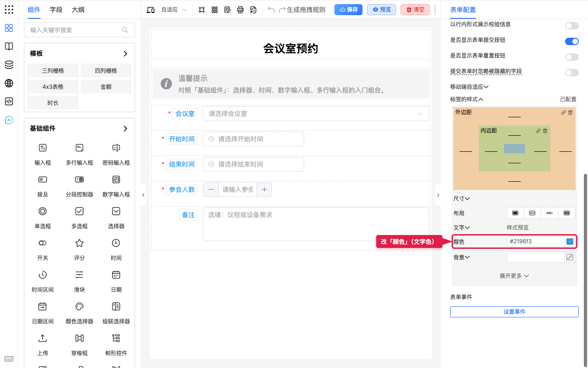This screenshot has height=368, width=588.
Task: Select the 组件 tab
Action: 34,10
